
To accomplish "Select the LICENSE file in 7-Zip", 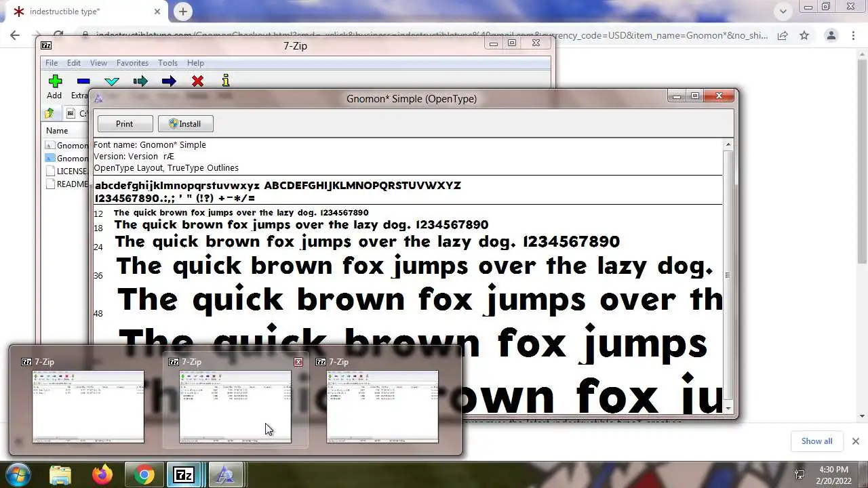I will (66, 171).
